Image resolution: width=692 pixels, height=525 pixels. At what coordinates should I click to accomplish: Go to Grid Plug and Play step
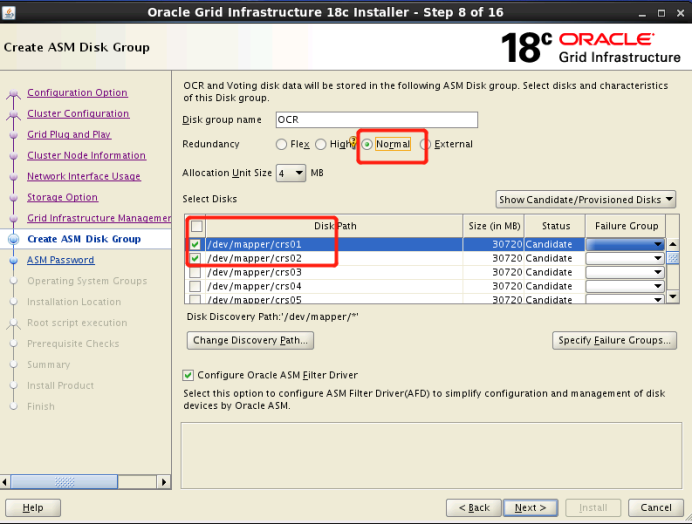69,135
